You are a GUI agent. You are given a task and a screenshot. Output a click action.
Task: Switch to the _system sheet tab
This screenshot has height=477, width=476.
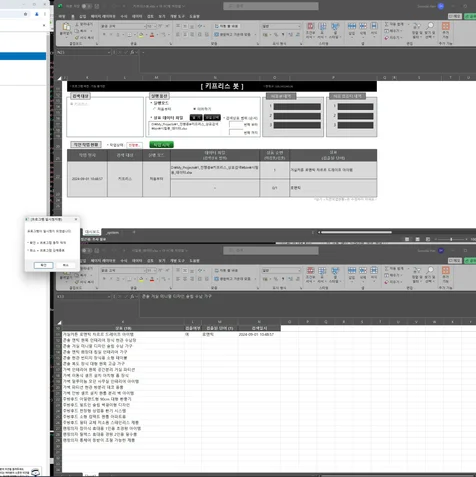coord(113,232)
